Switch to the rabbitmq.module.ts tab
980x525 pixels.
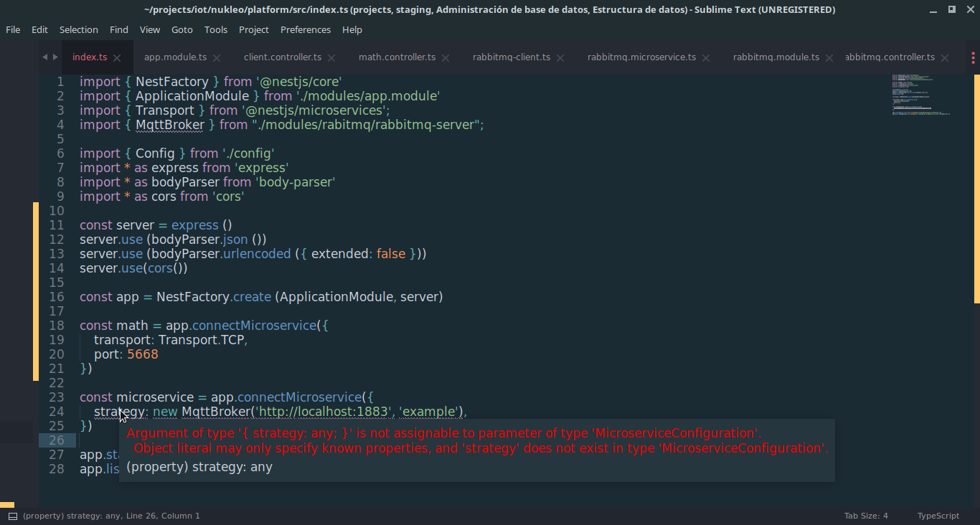coord(776,57)
